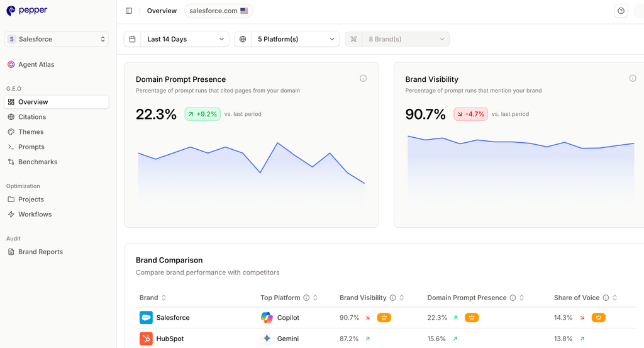Open the Themes section
This screenshot has height=348, width=644.
(x=57, y=132)
